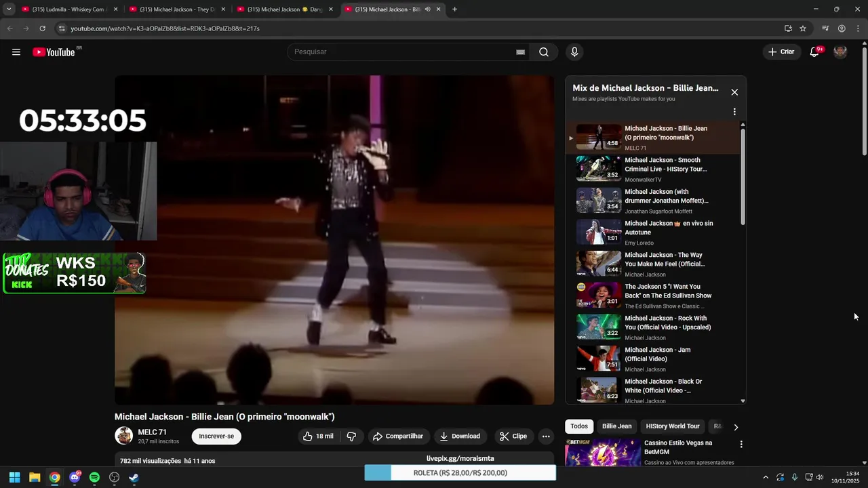
Task: Open more actions menu under the video
Action: tap(546, 436)
